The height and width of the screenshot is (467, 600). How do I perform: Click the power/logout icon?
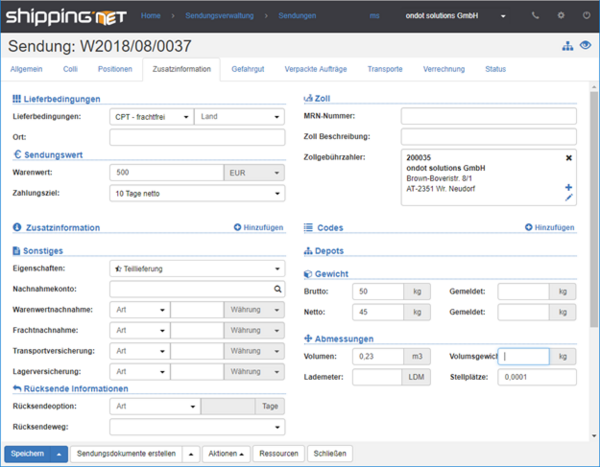[x=584, y=16]
